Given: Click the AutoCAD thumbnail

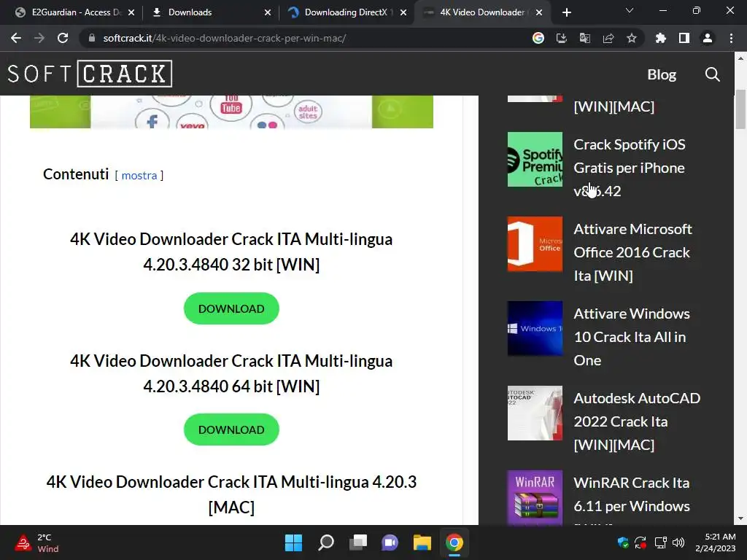Looking at the screenshot, I should (535, 413).
